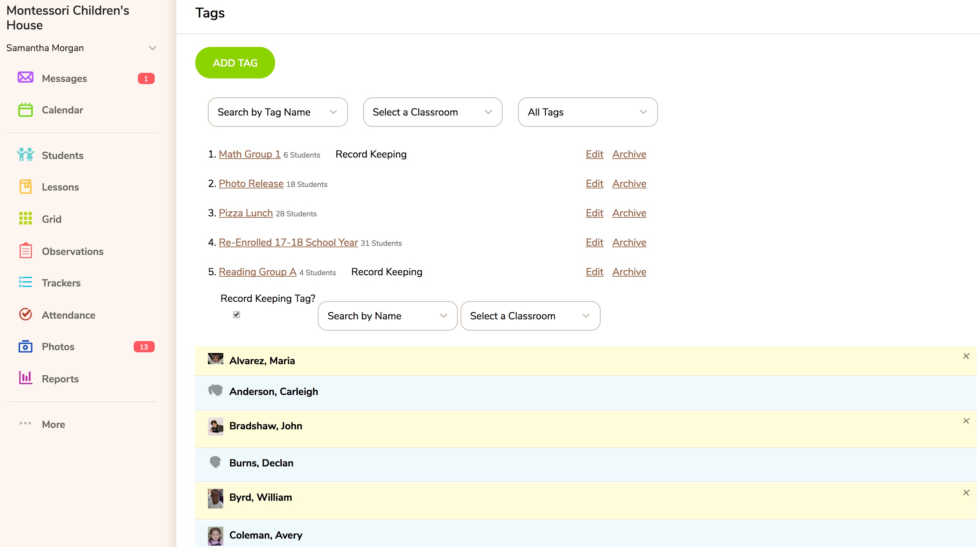
Task: Select the Lessons book icon
Action: click(x=26, y=187)
